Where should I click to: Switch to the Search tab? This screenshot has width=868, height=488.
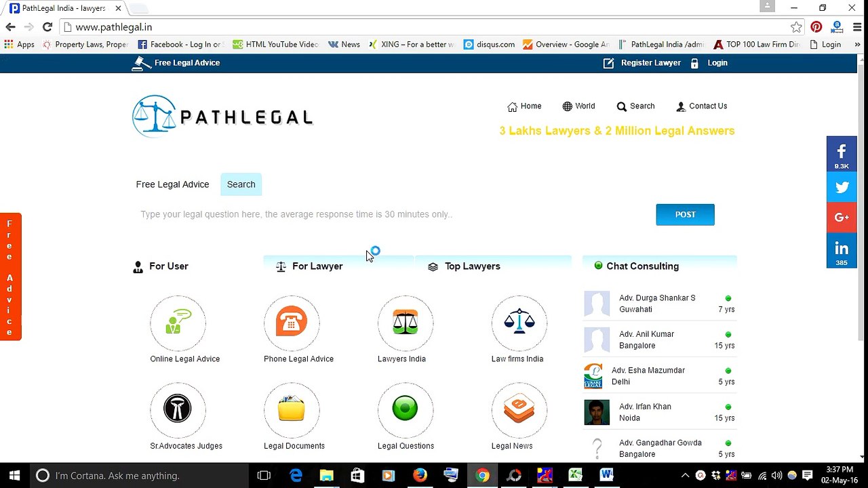tap(241, 184)
